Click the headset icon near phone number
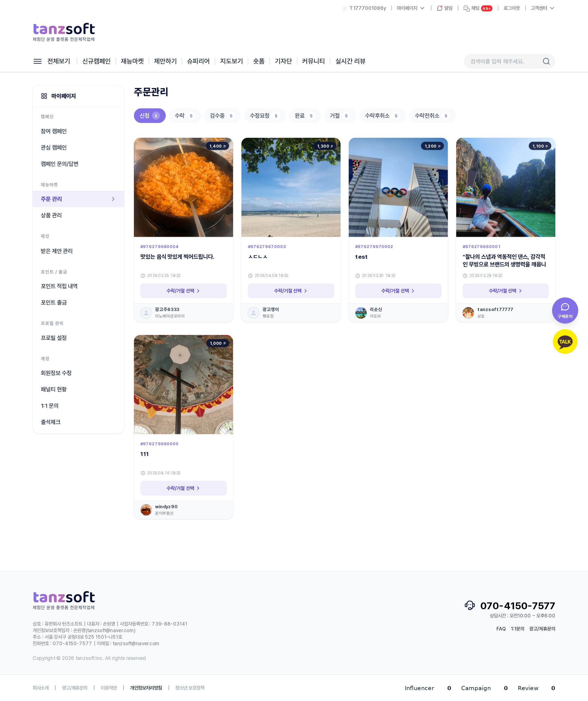This screenshot has width=588, height=701. (x=470, y=605)
